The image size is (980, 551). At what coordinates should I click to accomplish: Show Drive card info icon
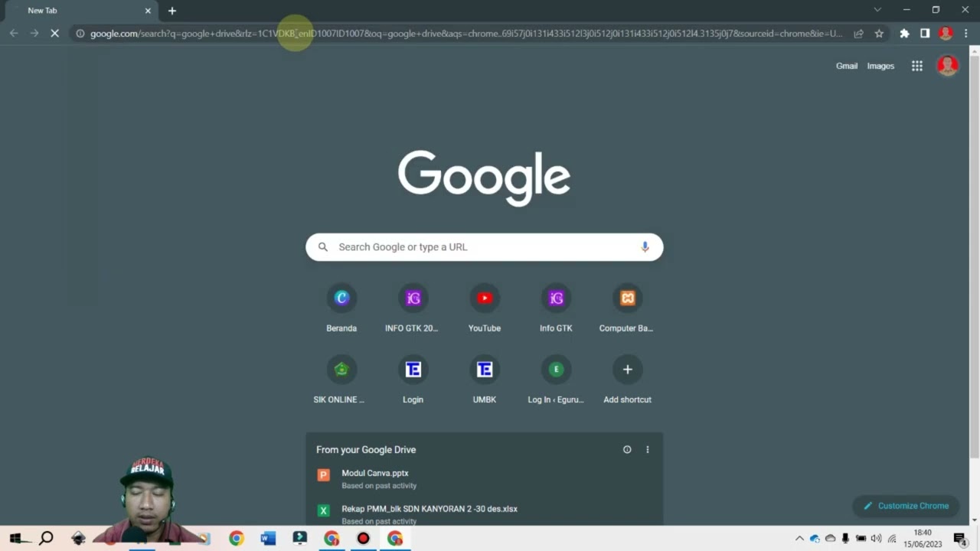point(627,449)
